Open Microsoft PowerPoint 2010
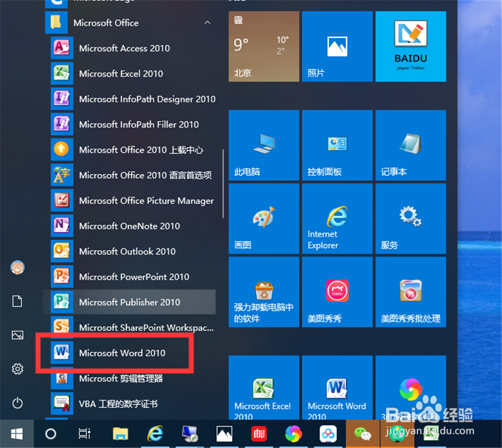Screen dimensions: 502x448 click(x=130, y=277)
